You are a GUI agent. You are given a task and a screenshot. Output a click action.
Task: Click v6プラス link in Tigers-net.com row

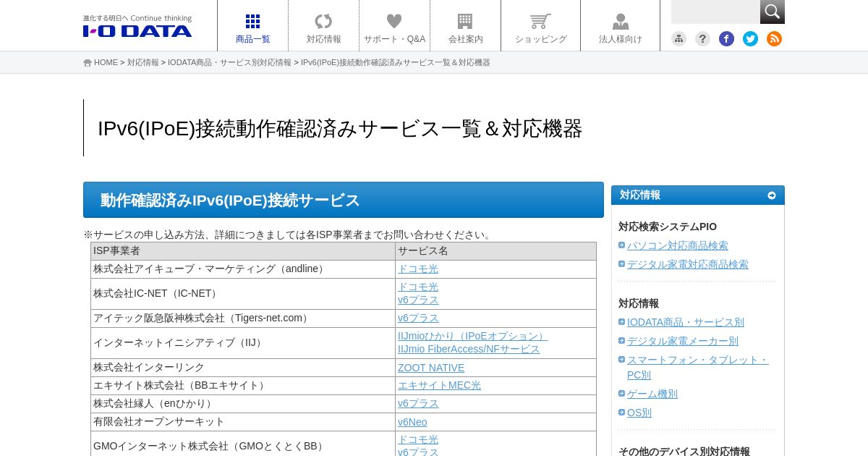click(418, 318)
